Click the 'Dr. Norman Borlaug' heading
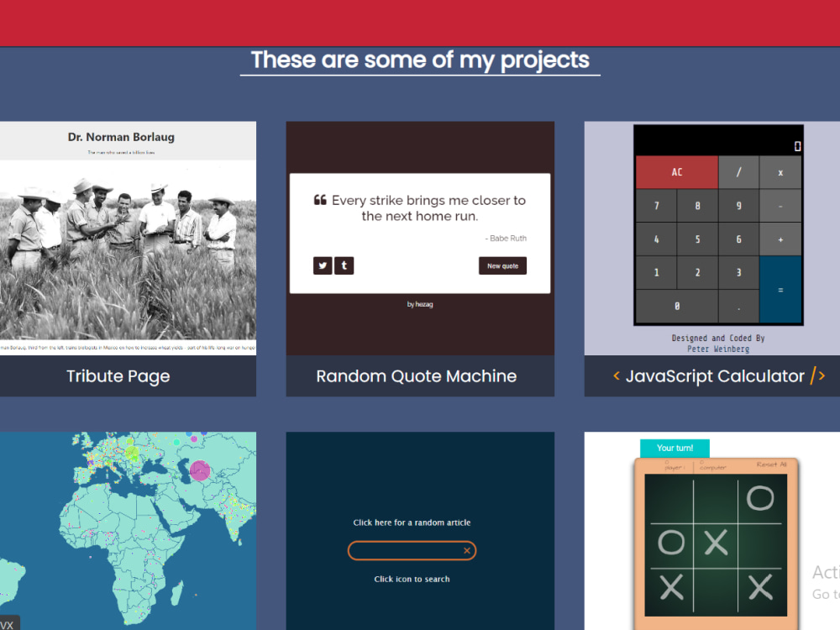This screenshot has width=840, height=630. (x=121, y=137)
